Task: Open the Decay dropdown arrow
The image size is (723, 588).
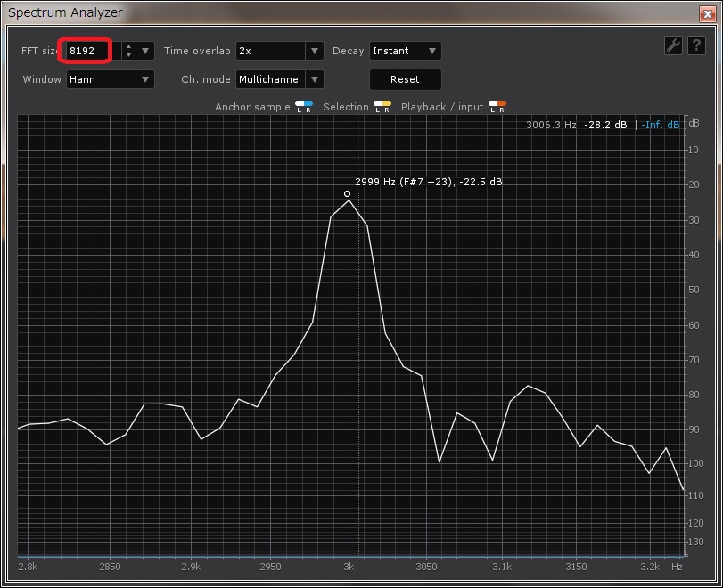Action: click(432, 51)
